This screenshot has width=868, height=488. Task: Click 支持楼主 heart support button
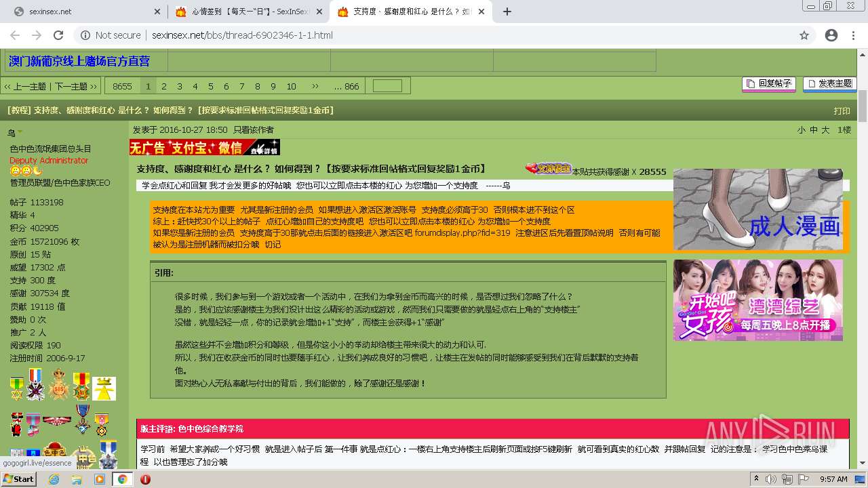549,168
